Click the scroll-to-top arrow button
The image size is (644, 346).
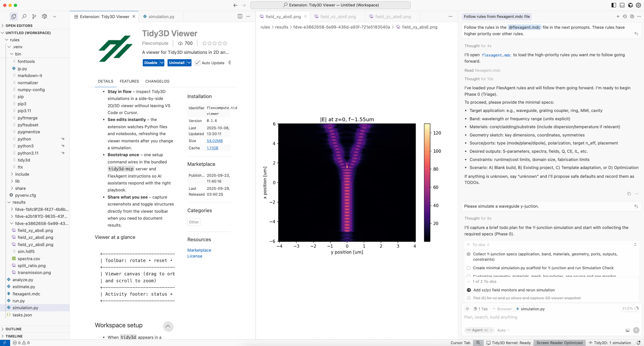pos(168,326)
